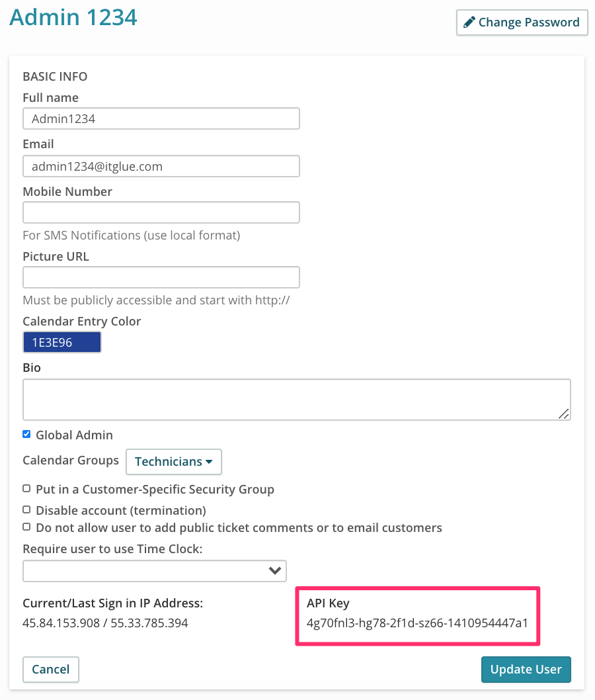Click the chevron on the Time Clock dropdown
The height and width of the screenshot is (700, 595).
pos(275,570)
